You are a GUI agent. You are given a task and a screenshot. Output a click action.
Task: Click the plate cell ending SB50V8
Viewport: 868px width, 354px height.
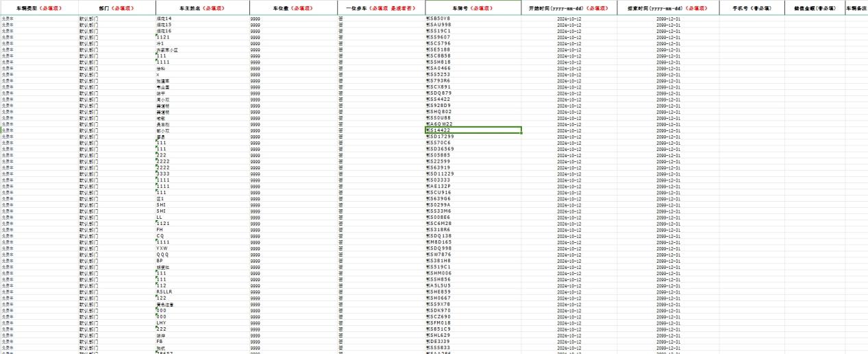(x=473, y=19)
